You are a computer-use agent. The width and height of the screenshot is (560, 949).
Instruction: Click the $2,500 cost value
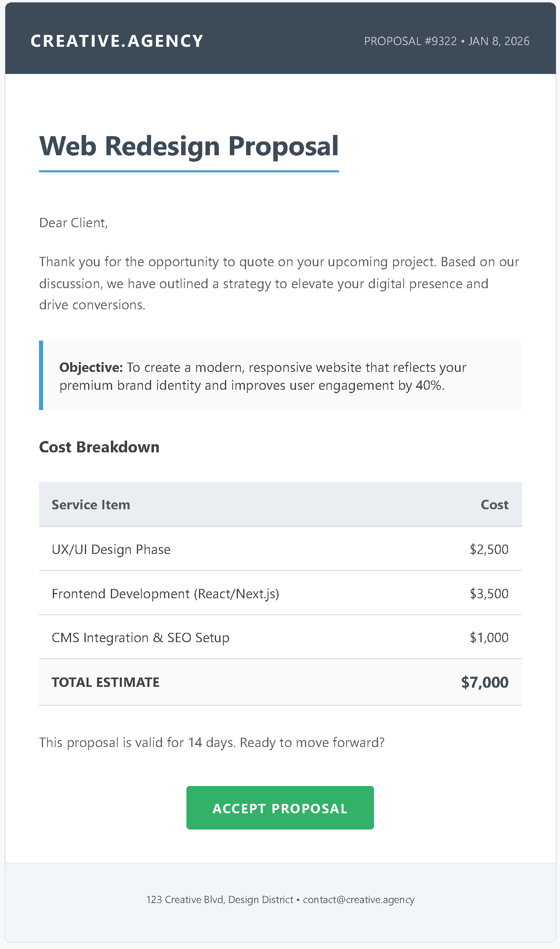click(x=489, y=549)
